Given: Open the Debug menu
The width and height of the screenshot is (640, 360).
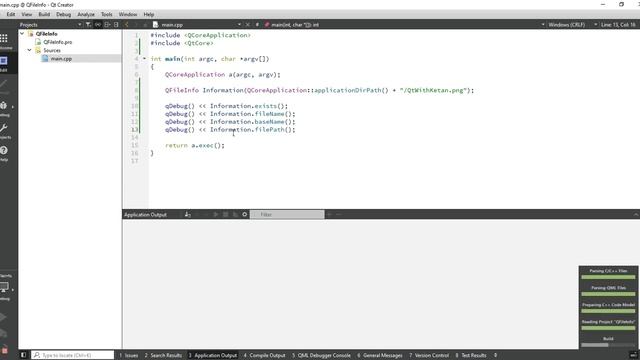Looking at the screenshot, I should click(63, 14).
